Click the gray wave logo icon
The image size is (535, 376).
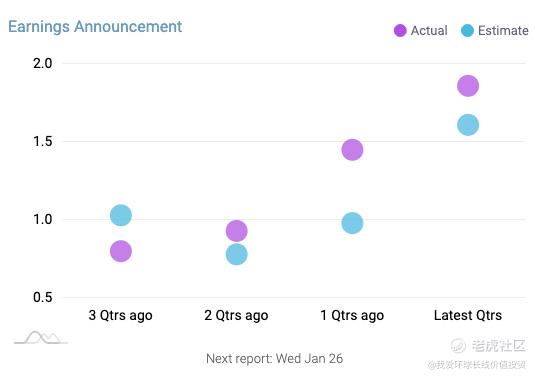click(x=41, y=337)
